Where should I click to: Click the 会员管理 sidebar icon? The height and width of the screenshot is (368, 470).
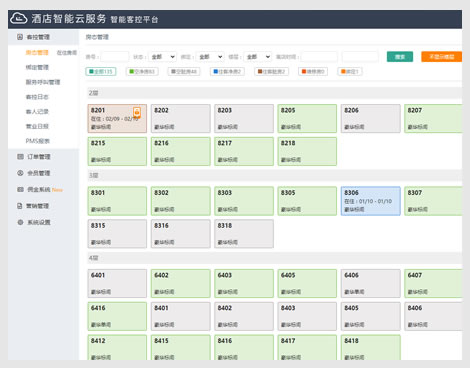pyautogui.click(x=20, y=173)
